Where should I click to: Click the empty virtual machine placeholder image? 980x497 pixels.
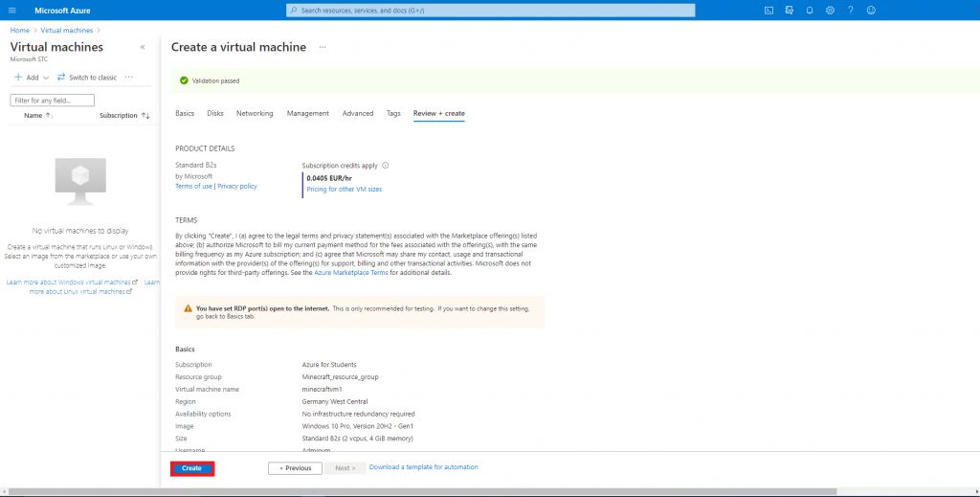[80, 181]
